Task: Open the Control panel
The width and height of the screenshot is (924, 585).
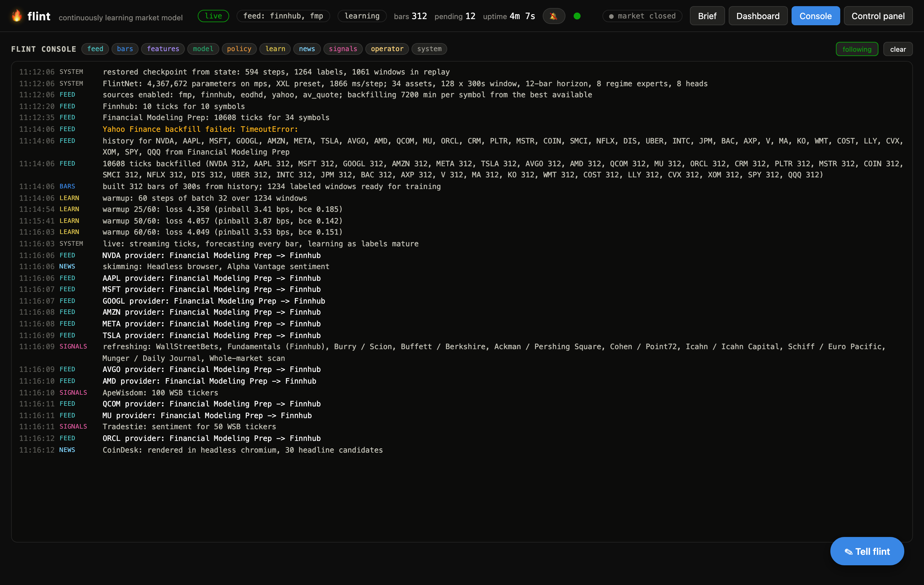Action: point(878,16)
